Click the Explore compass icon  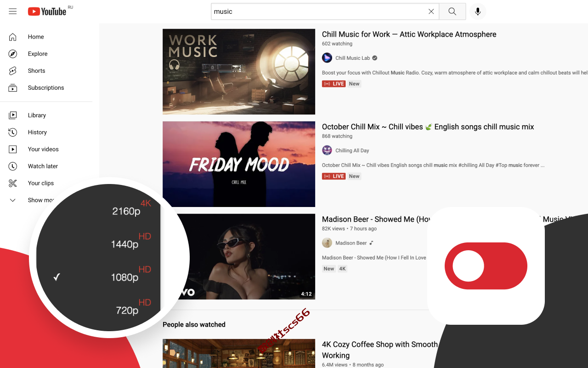[x=13, y=54]
